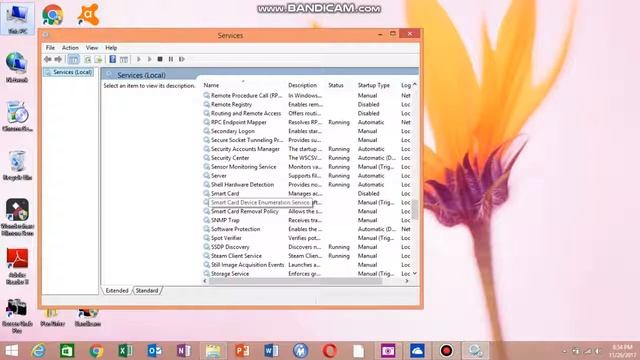Image resolution: width=640 pixels, height=360 pixels.
Task: Click gear icon beside Secure Socket Tunneling
Action: point(207,140)
